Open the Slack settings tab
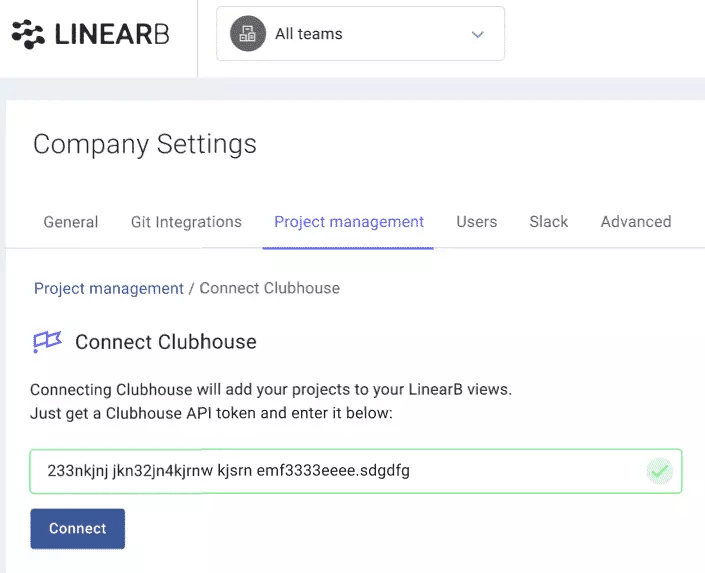 click(x=549, y=222)
